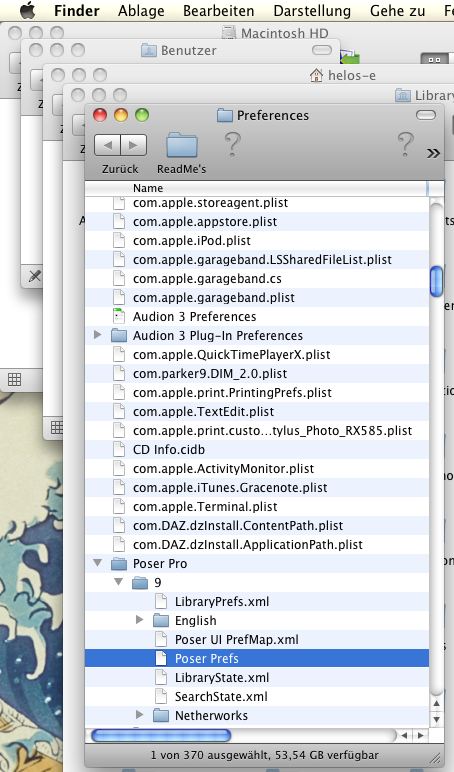Image resolution: width=454 pixels, height=772 pixels.
Task: Open the ReadMe's folder toolbar icon
Action: click(x=182, y=145)
